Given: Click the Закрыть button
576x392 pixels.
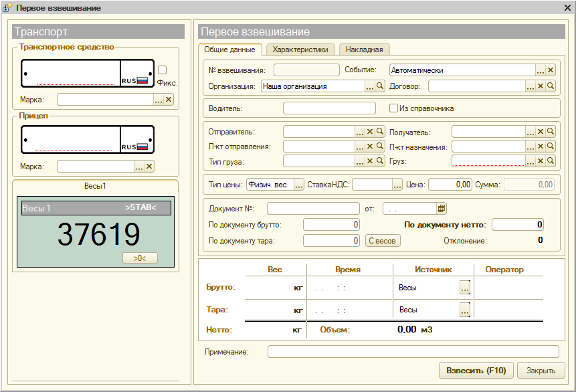Looking at the screenshot, I should pyautogui.click(x=541, y=371).
